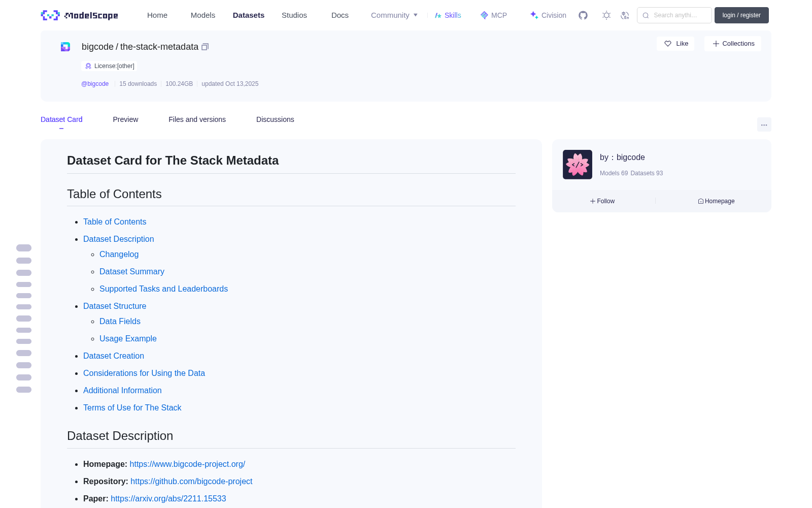Open the Discussions tab
This screenshot has height=508, width=812.
275,119
